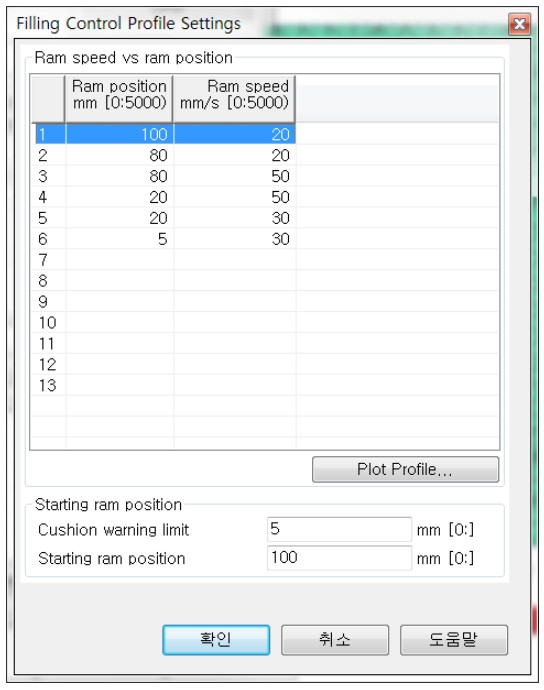Close the Filling Control Profile Settings dialog
Image resolution: width=544 pixels, height=690 pixels.
[519, 24]
